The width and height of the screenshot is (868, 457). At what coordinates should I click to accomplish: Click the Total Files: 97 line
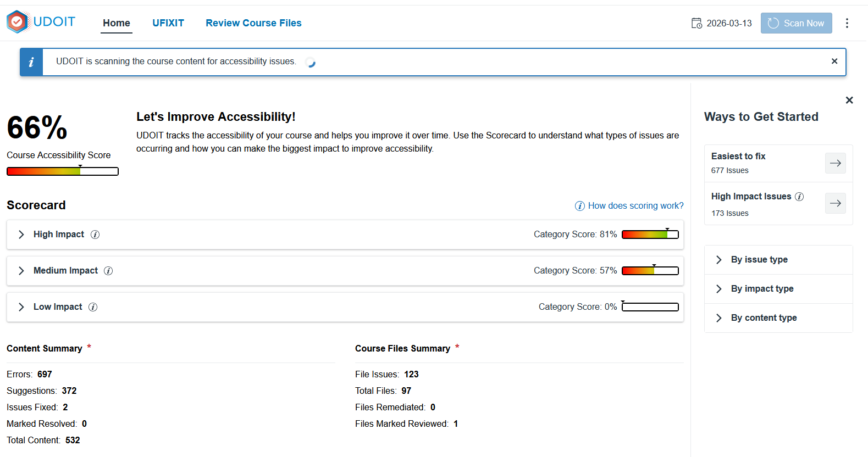(383, 391)
